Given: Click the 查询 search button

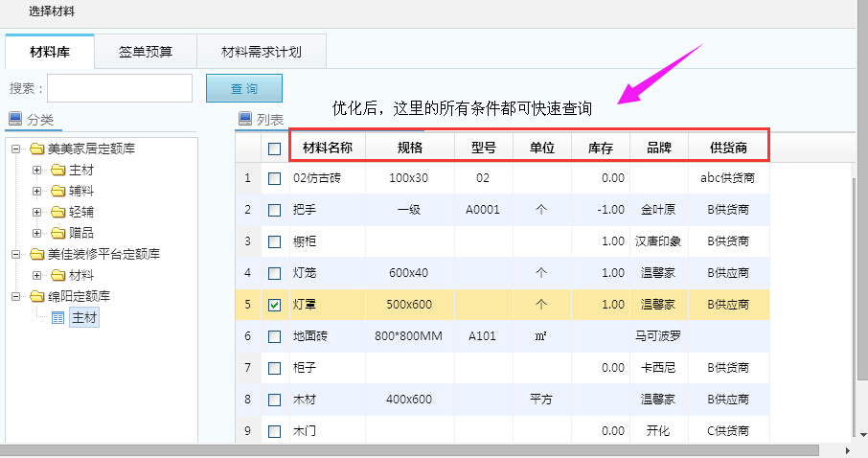Looking at the screenshot, I should [x=244, y=88].
